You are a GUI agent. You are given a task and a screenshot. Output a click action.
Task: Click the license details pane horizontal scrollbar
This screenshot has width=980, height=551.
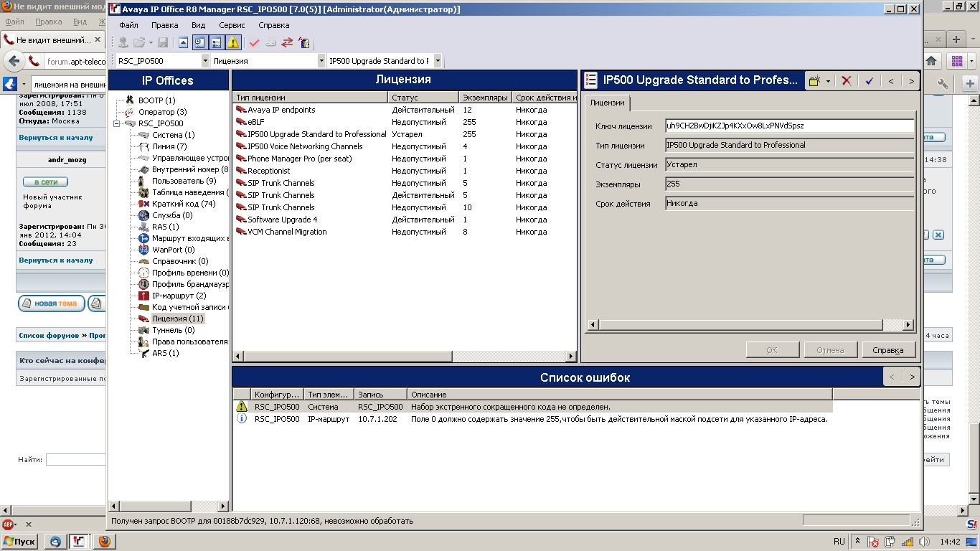click(750, 325)
